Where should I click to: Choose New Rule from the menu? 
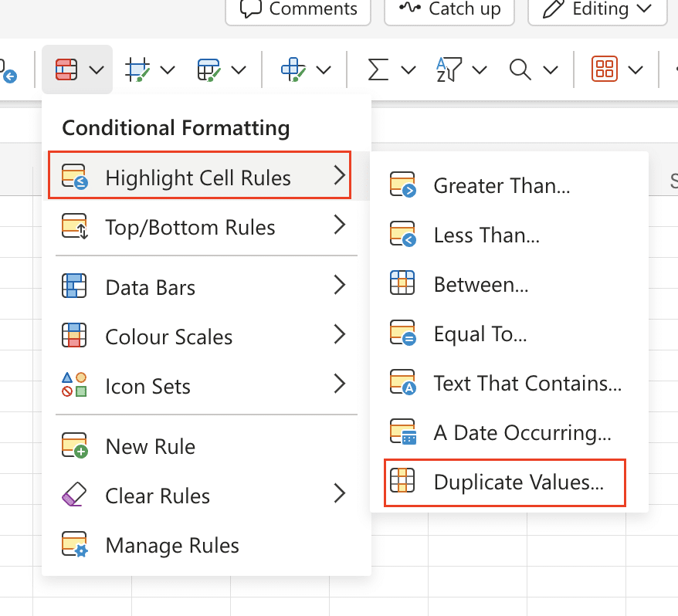pos(206,445)
